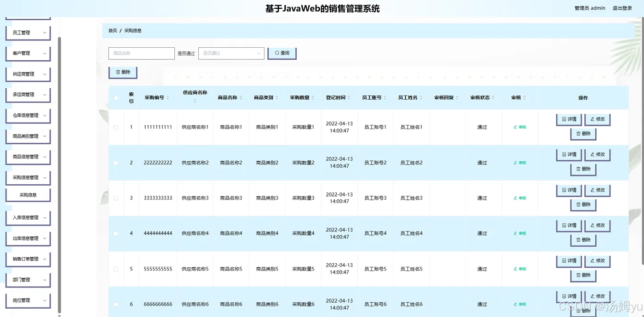Click the sidebar vertical scrollbar
The height and width of the screenshot is (317, 644).
pyautogui.click(x=59, y=175)
